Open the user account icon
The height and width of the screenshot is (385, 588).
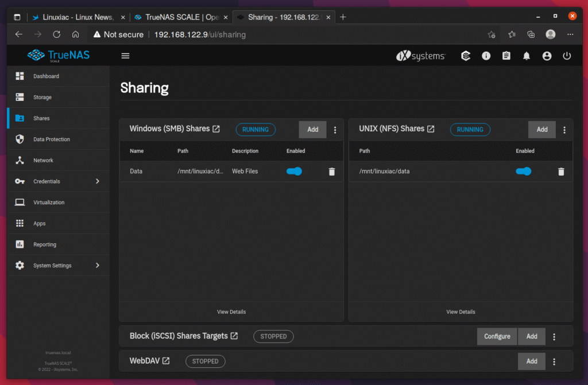(x=547, y=56)
